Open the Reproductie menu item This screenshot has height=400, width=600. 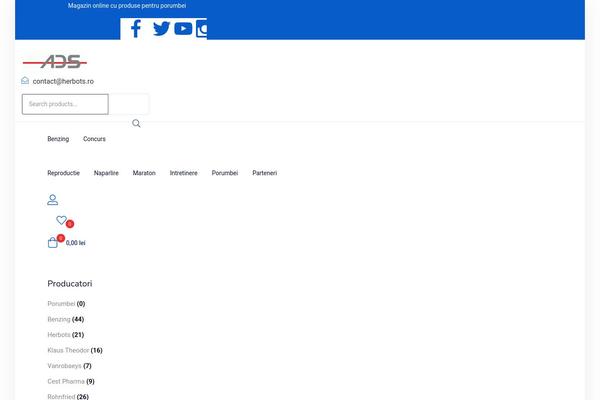pyautogui.click(x=64, y=173)
